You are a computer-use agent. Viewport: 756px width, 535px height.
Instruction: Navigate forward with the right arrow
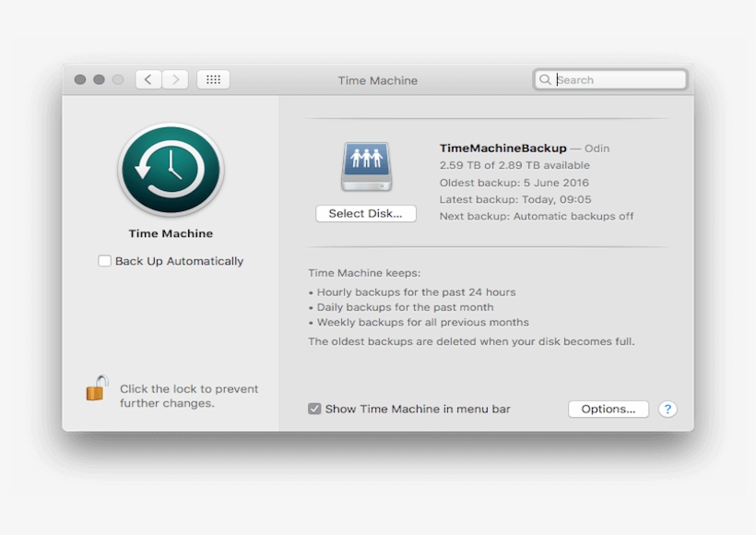tap(175, 78)
